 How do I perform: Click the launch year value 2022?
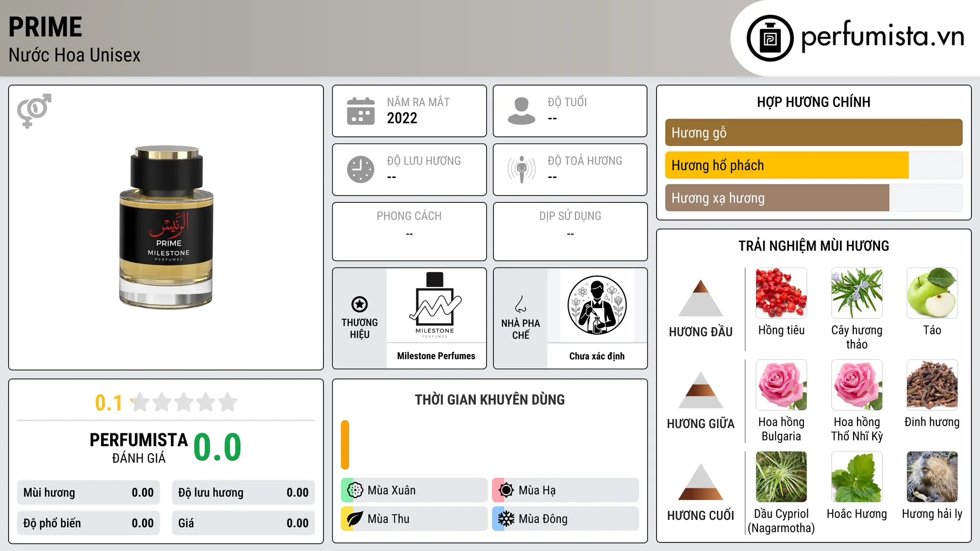click(x=402, y=118)
